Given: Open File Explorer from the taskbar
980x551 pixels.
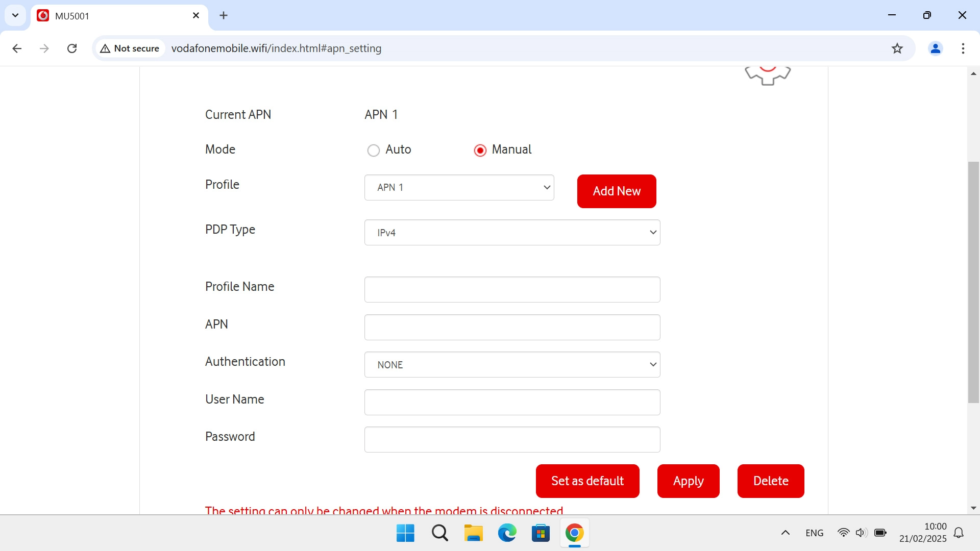Looking at the screenshot, I should pos(473,533).
